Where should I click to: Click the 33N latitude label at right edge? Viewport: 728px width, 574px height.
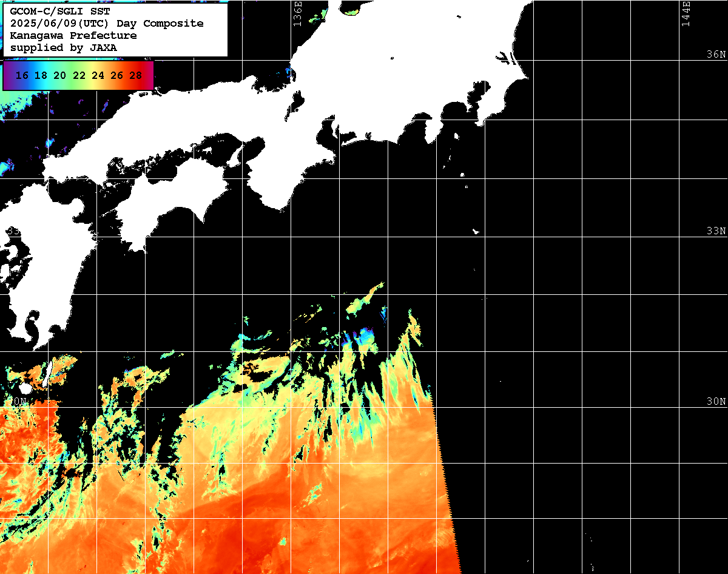pos(716,231)
